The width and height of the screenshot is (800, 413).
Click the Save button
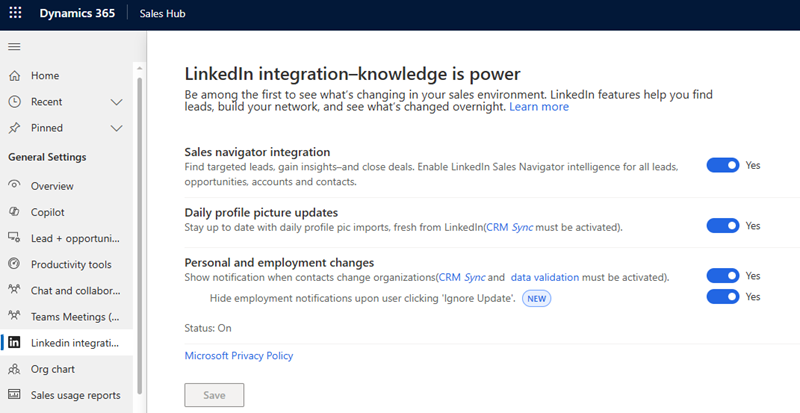214,395
